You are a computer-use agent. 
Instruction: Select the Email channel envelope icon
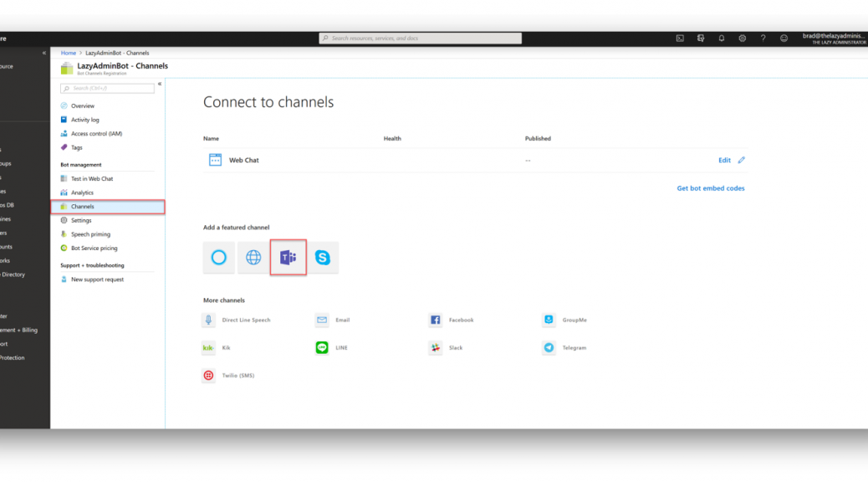[x=322, y=320]
